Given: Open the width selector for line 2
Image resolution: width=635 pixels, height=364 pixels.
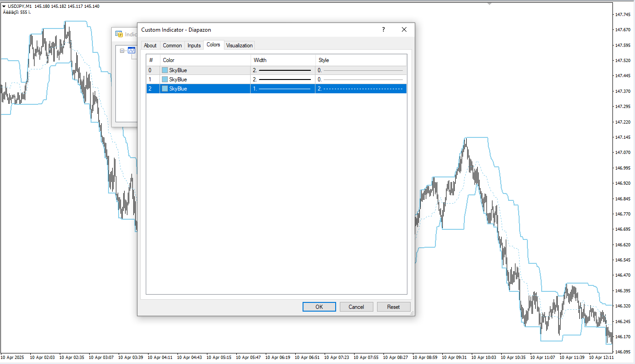Looking at the screenshot, I should tap(283, 89).
